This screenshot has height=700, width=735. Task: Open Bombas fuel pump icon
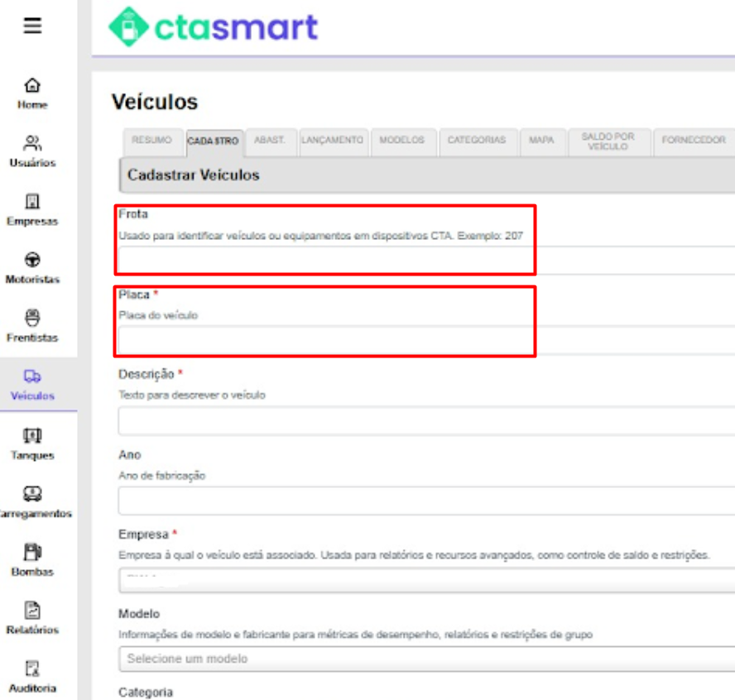tap(32, 553)
